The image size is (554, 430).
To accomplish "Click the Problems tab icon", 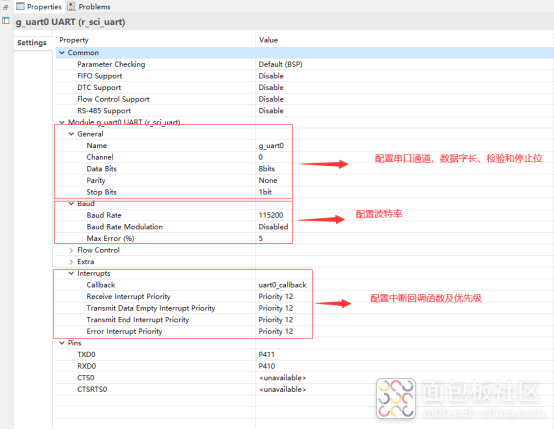I will pyautogui.click(x=71, y=6).
